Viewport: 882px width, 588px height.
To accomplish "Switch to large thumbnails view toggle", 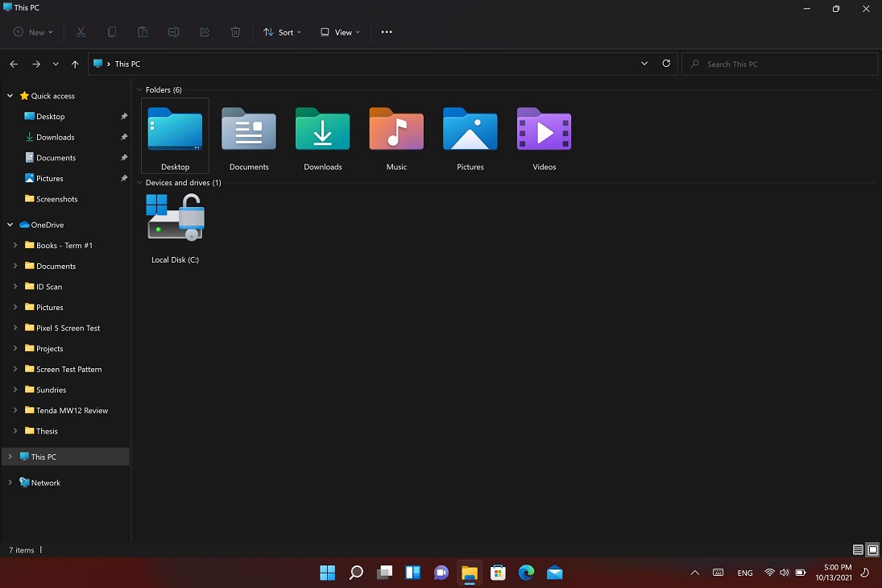I will pyautogui.click(x=872, y=550).
